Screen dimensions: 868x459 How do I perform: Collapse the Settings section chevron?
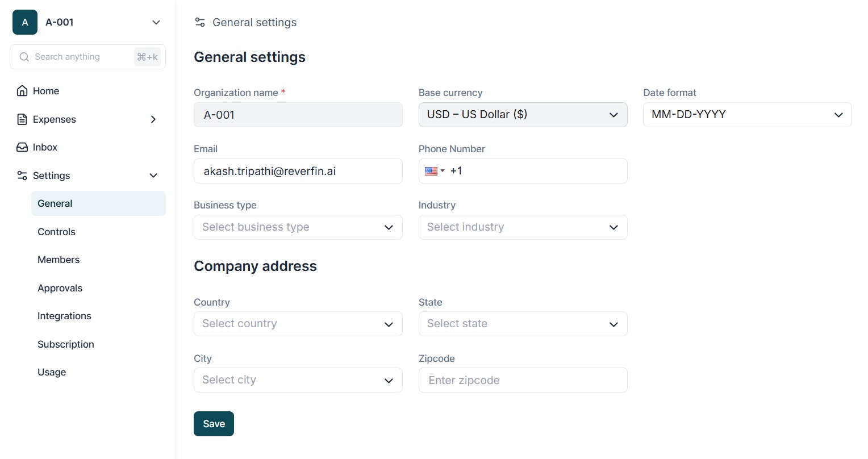tap(153, 176)
